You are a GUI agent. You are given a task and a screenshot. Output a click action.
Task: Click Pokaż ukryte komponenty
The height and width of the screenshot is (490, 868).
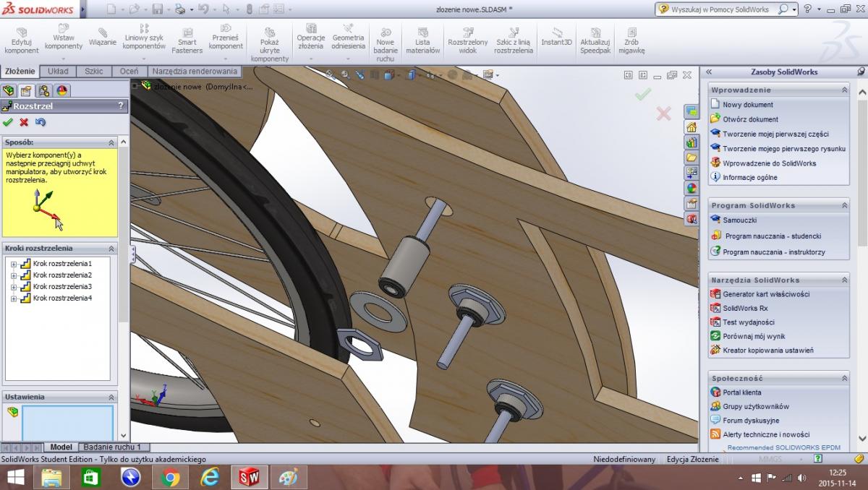pyautogui.click(x=270, y=45)
